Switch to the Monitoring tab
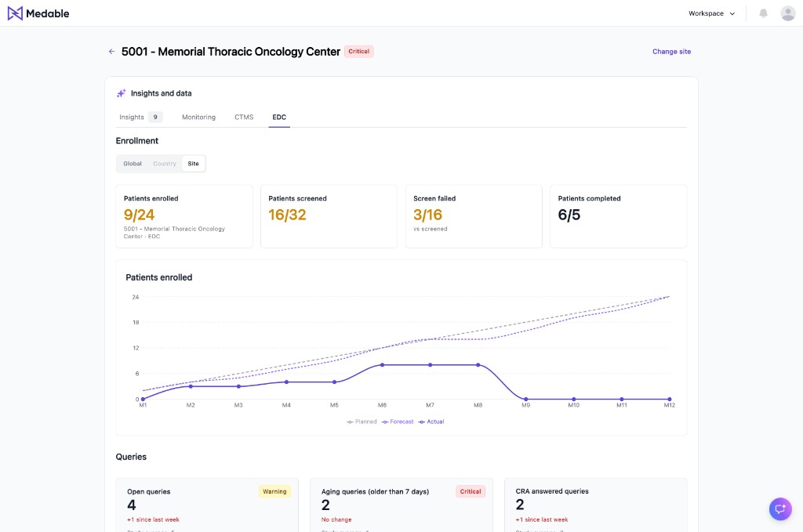Image resolution: width=803 pixels, height=532 pixels. click(x=198, y=118)
